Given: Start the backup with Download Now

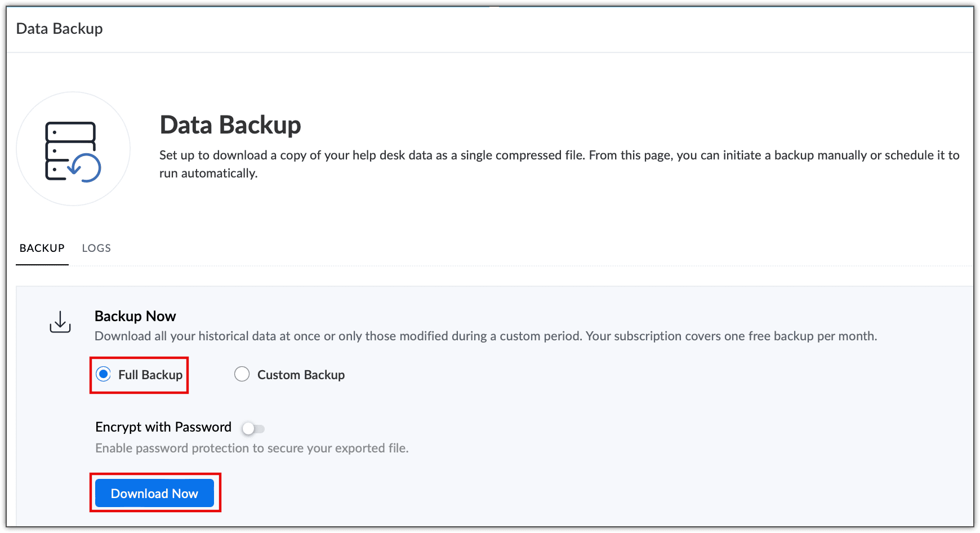Looking at the screenshot, I should (x=154, y=493).
